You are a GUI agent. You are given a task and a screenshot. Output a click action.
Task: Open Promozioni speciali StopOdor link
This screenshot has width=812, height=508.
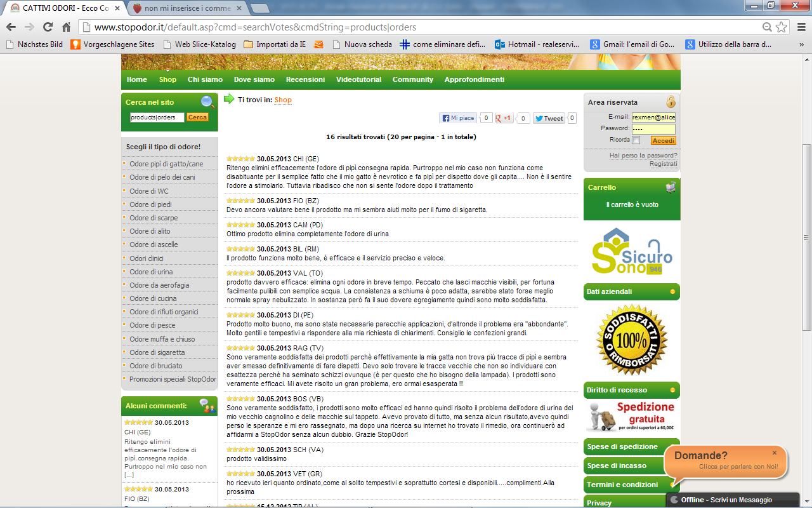tap(173, 379)
